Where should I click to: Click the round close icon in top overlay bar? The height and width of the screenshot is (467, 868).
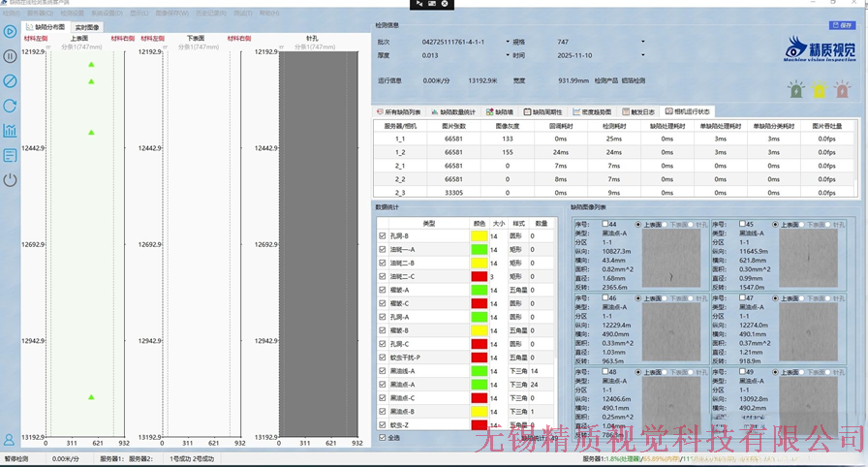pyautogui.click(x=445, y=3)
